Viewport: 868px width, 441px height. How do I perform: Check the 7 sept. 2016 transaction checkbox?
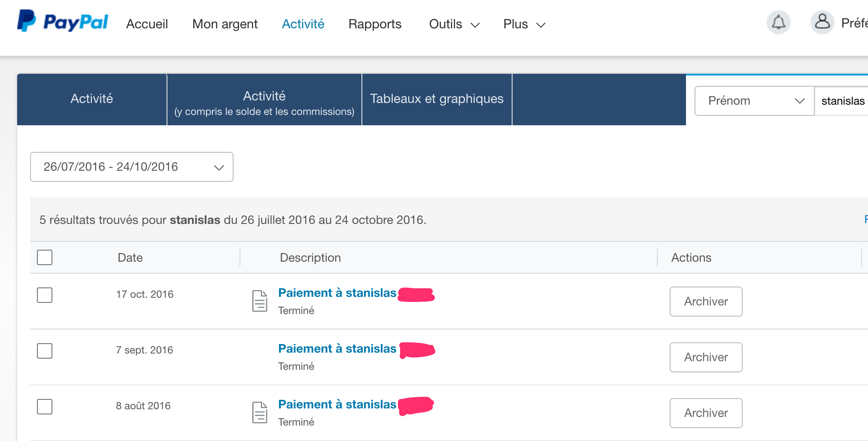[45, 351]
